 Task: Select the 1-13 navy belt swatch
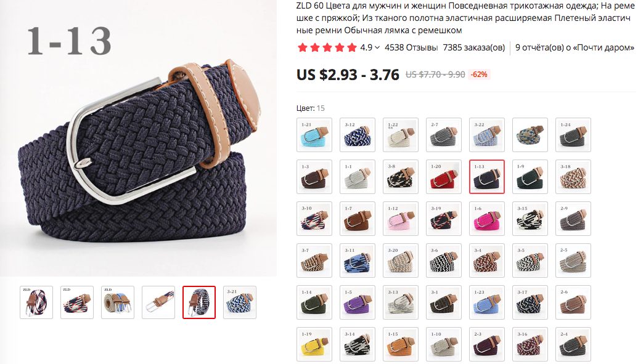coord(486,177)
